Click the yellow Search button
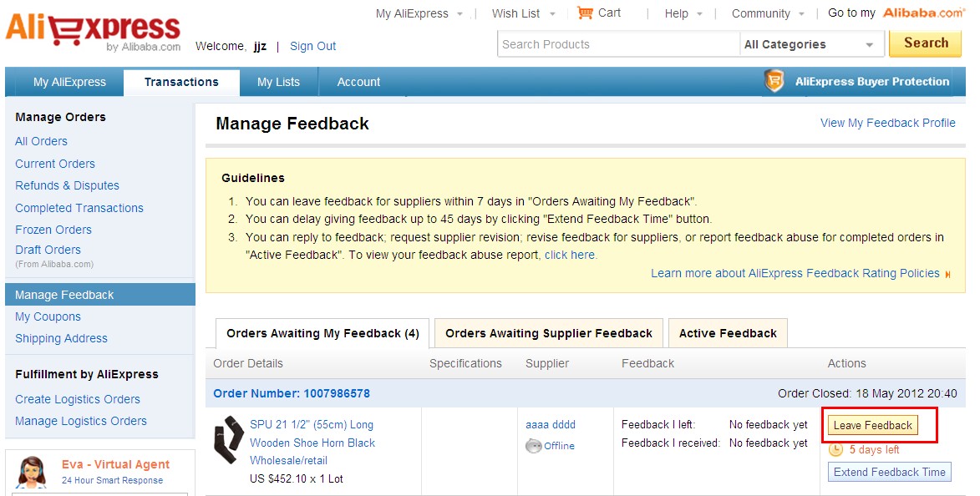This screenshot has width=980, height=496. coord(925,43)
